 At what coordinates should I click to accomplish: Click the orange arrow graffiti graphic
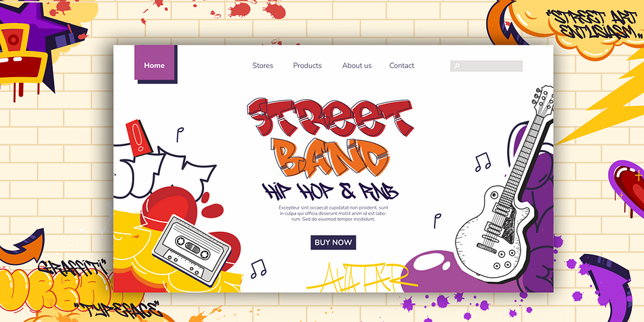point(24,247)
